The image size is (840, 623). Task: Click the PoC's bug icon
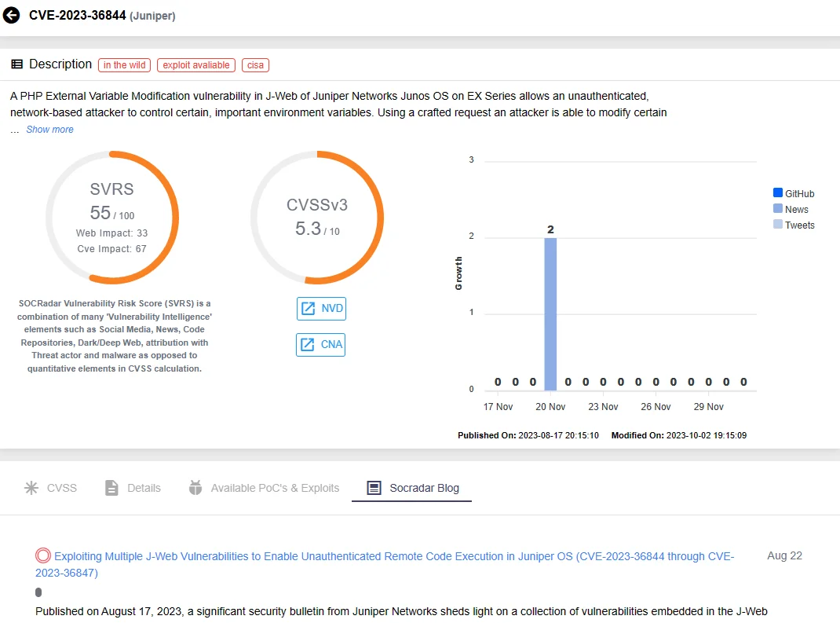click(195, 487)
